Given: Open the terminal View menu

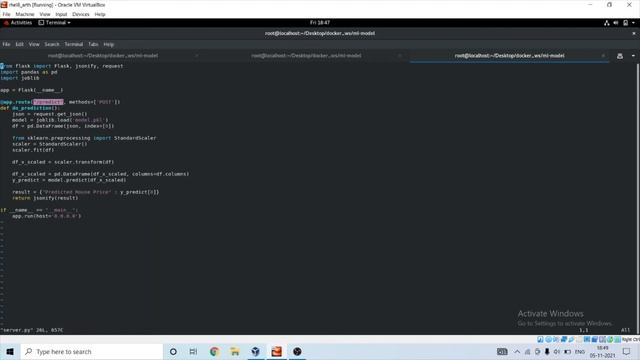Looking at the screenshot, I should tap(34, 44).
